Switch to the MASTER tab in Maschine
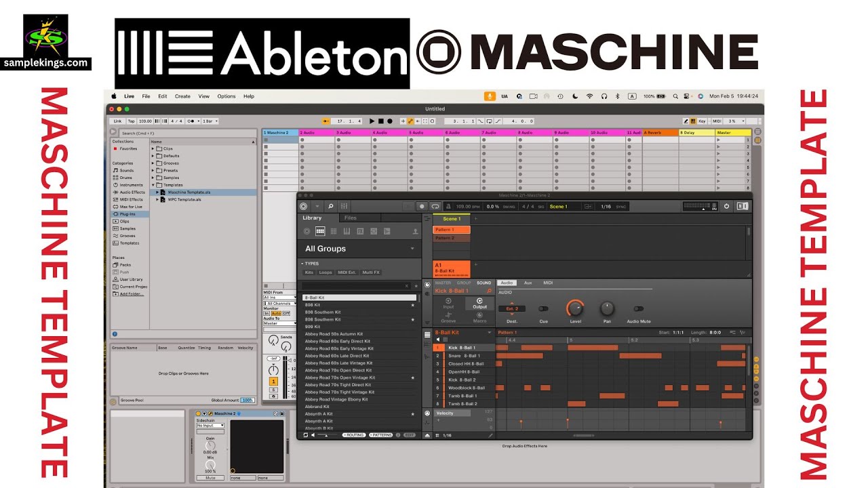Image resolution: width=868 pixels, height=488 pixels. tap(443, 283)
